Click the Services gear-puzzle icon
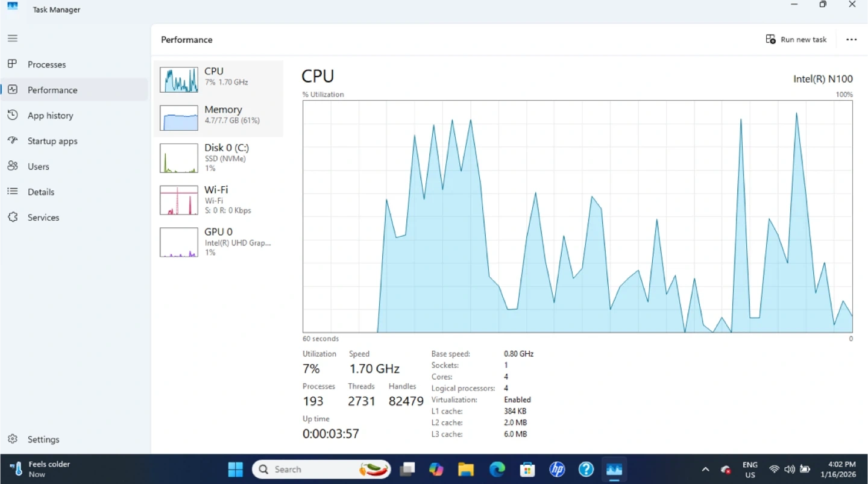 (x=12, y=217)
